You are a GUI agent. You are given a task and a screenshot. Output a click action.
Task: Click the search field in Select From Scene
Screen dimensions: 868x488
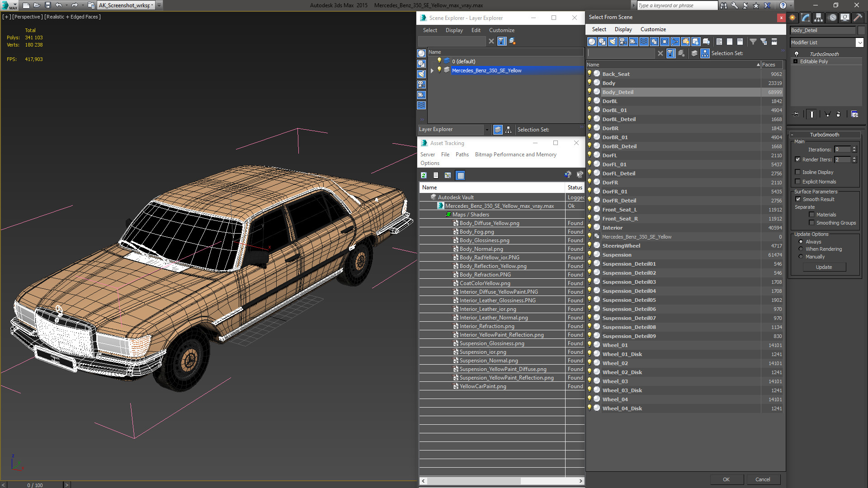point(621,53)
